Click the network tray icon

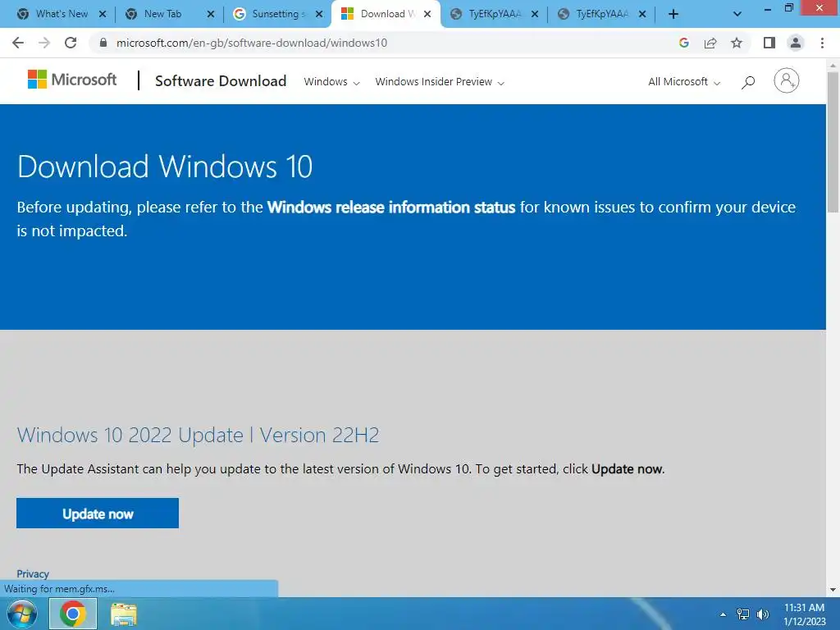tap(742, 614)
